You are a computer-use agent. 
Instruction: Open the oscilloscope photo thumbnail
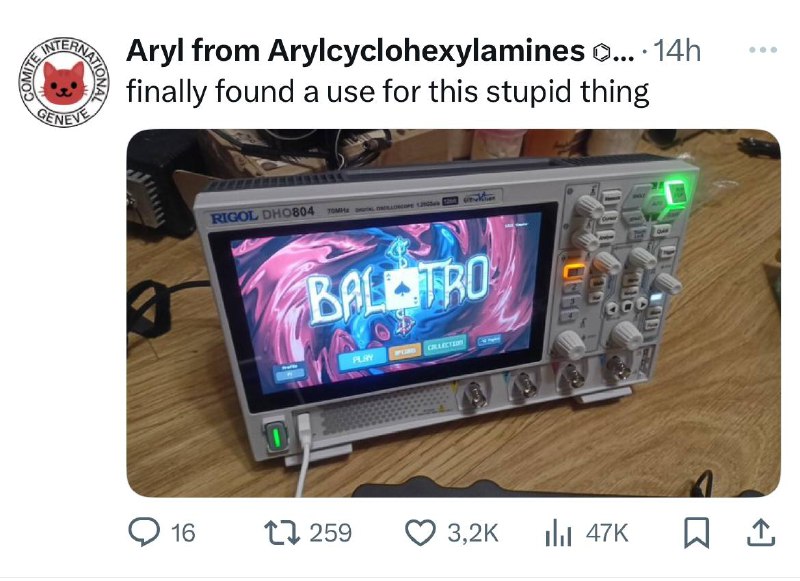pos(454,313)
